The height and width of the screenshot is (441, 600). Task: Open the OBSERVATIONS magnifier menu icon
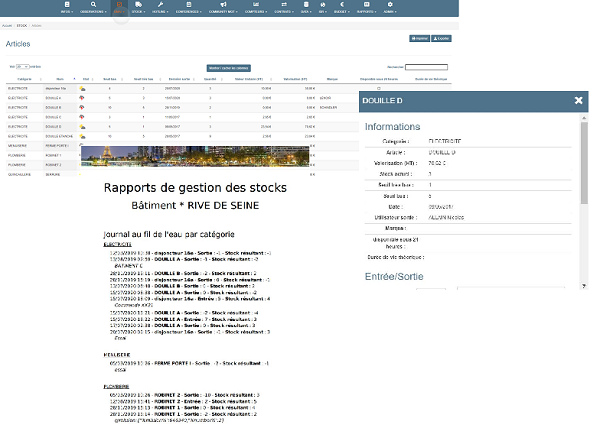click(93, 5)
